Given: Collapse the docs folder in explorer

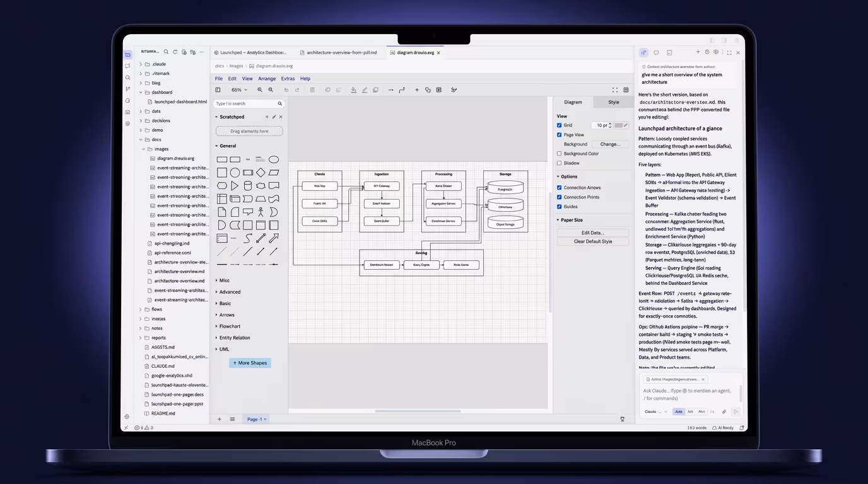Looking at the screenshot, I should click(141, 139).
